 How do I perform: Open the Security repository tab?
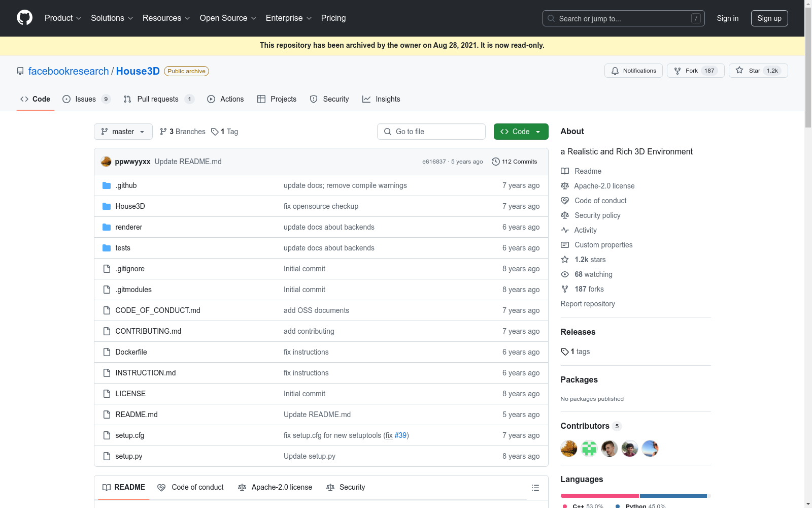pyautogui.click(x=329, y=99)
